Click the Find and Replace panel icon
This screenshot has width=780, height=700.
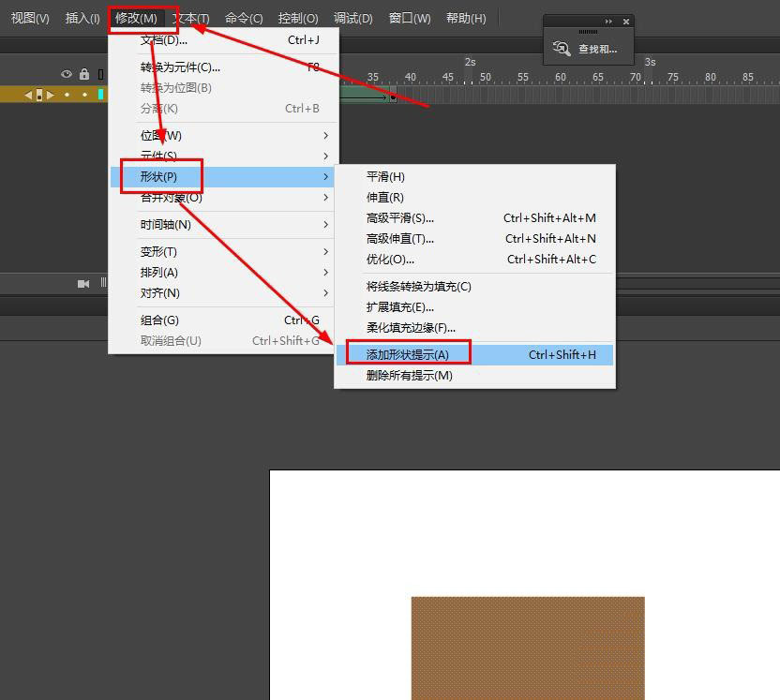(x=562, y=49)
